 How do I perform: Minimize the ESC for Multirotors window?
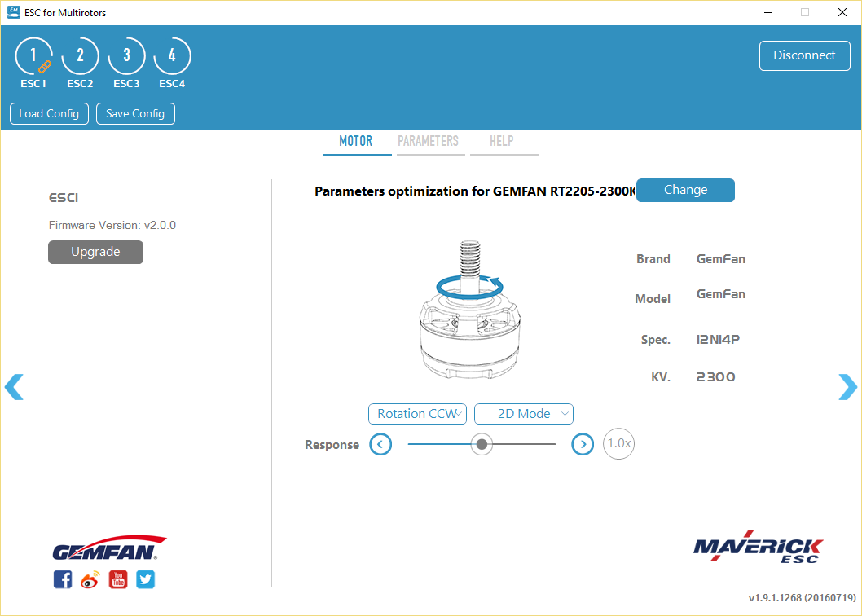coord(768,13)
